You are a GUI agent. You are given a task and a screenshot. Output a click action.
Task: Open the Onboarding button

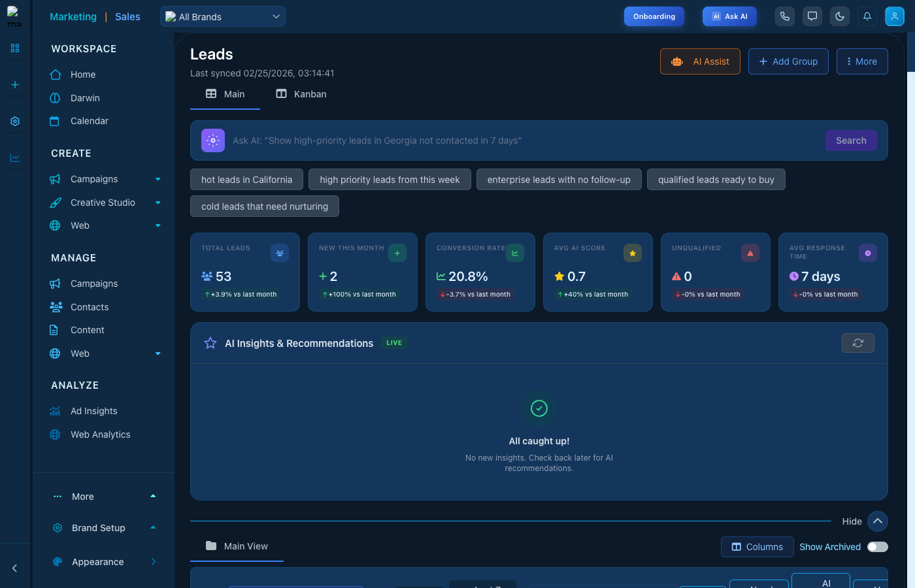pos(654,16)
